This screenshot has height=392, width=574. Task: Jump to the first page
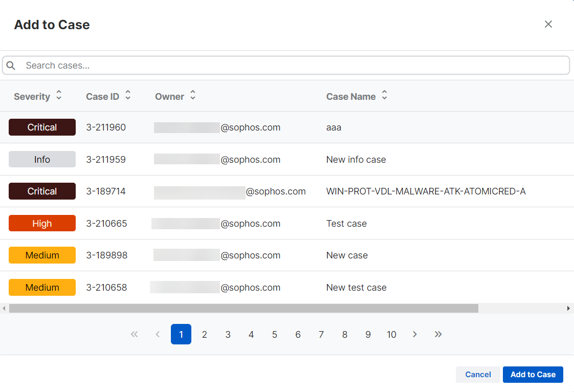134,334
